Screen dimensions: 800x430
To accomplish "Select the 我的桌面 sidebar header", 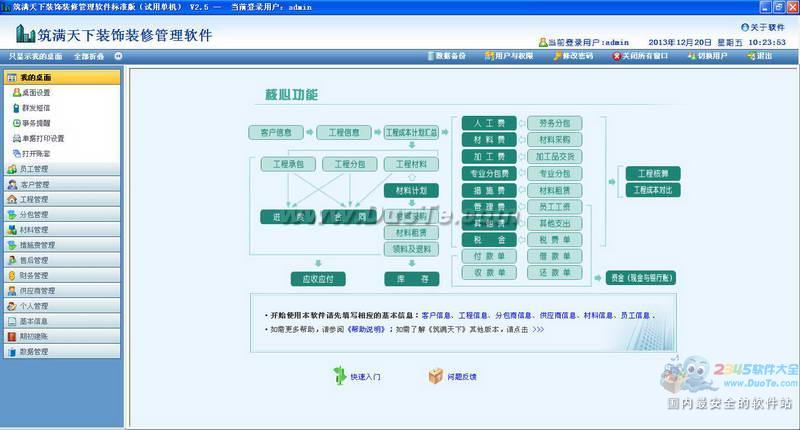I will (62, 78).
